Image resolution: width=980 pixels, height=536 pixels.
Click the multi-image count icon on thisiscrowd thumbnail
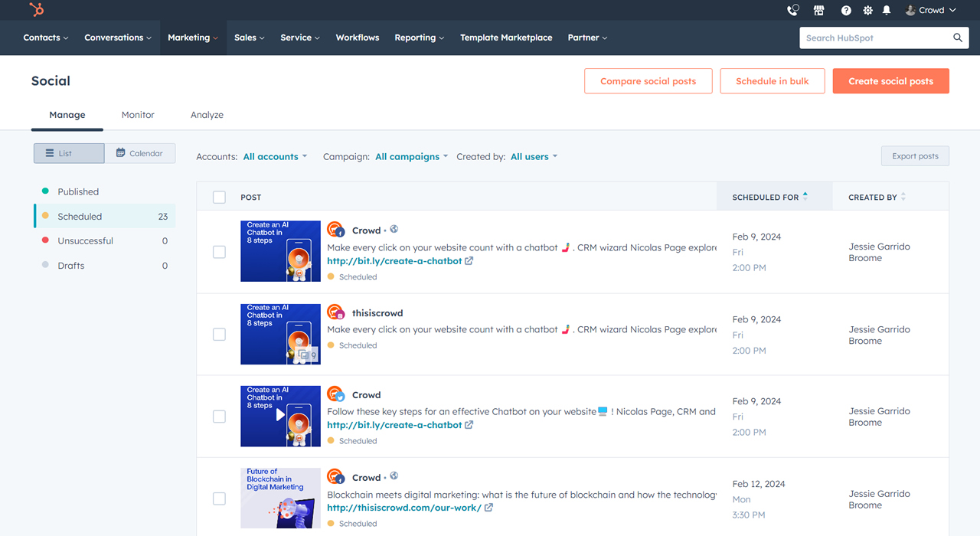307,355
